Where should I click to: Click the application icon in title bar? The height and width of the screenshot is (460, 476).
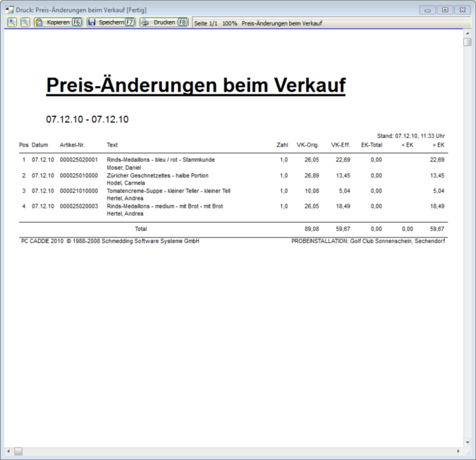[x=9, y=10]
